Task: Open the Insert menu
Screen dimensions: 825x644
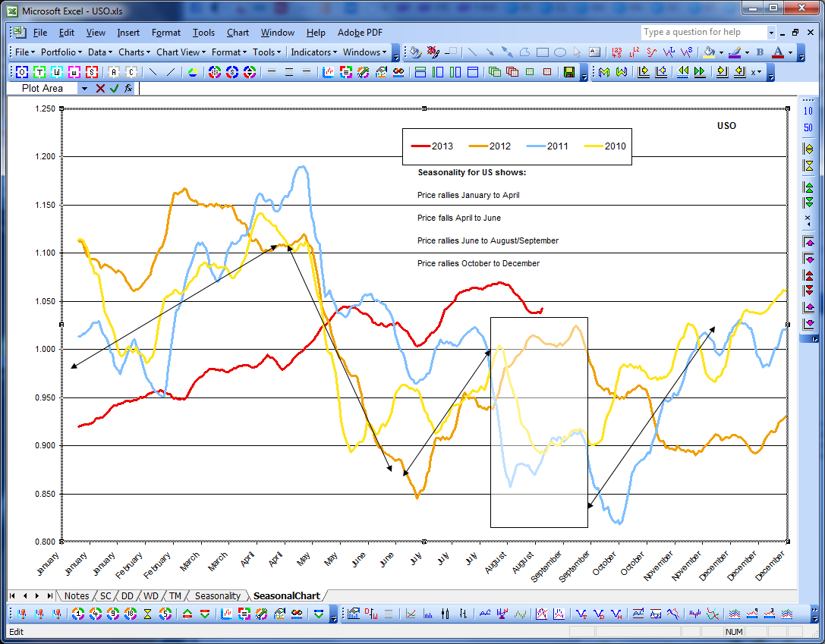Action: tap(128, 33)
